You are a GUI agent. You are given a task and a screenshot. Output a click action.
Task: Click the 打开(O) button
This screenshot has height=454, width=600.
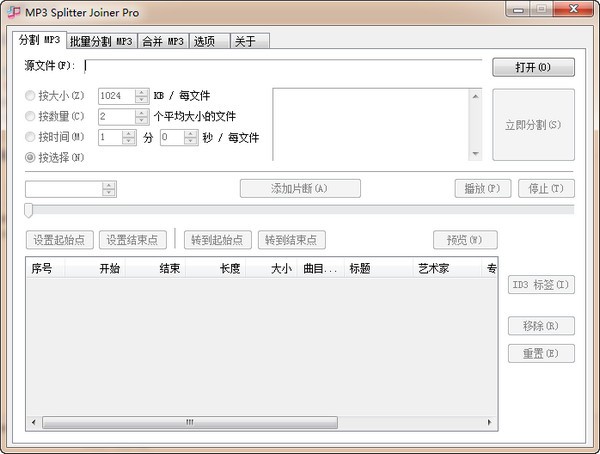pos(533,67)
